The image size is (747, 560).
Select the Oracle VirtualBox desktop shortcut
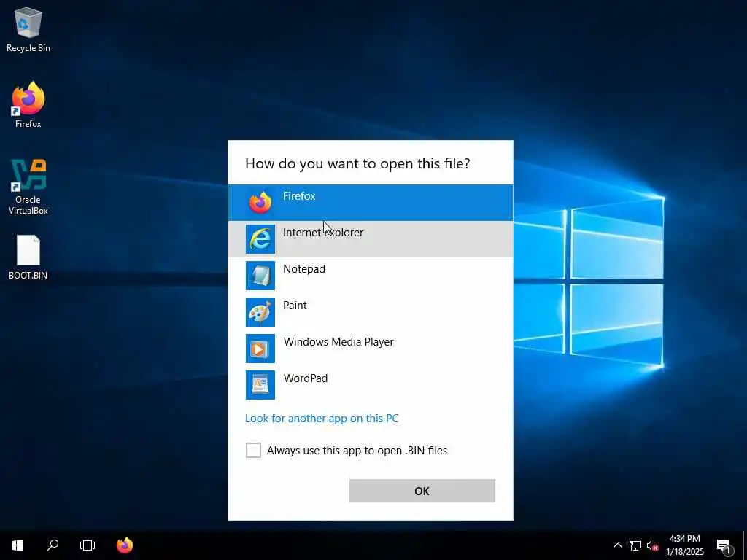[x=28, y=187]
